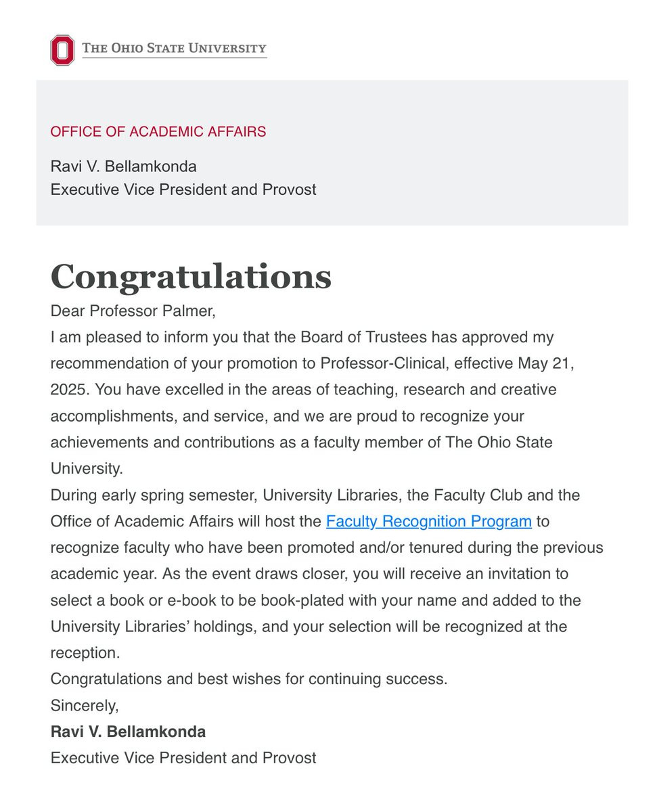Click the Sincerely closing line
Viewport: 655px width, 812px height.
click(x=85, y=706)
